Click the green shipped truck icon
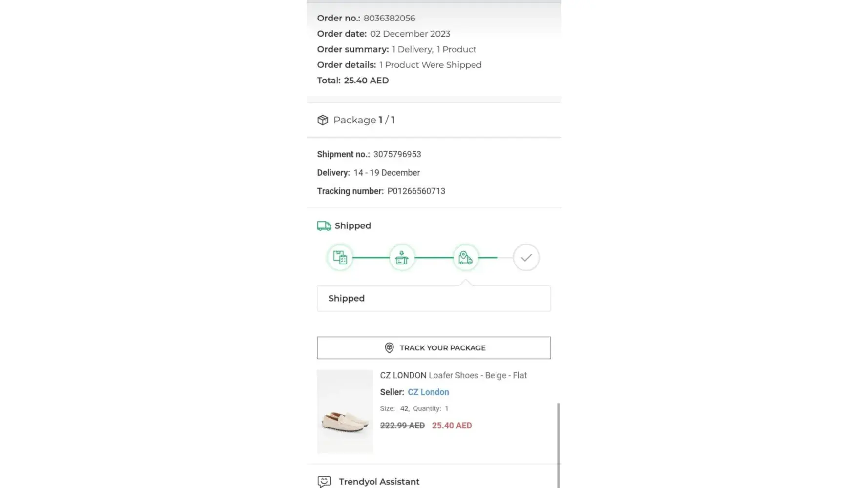 coord(324,226)
